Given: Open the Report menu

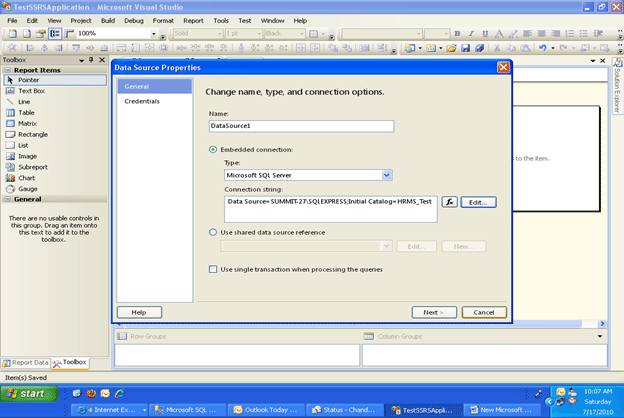Looking at the screenshot, I should 193,21.
